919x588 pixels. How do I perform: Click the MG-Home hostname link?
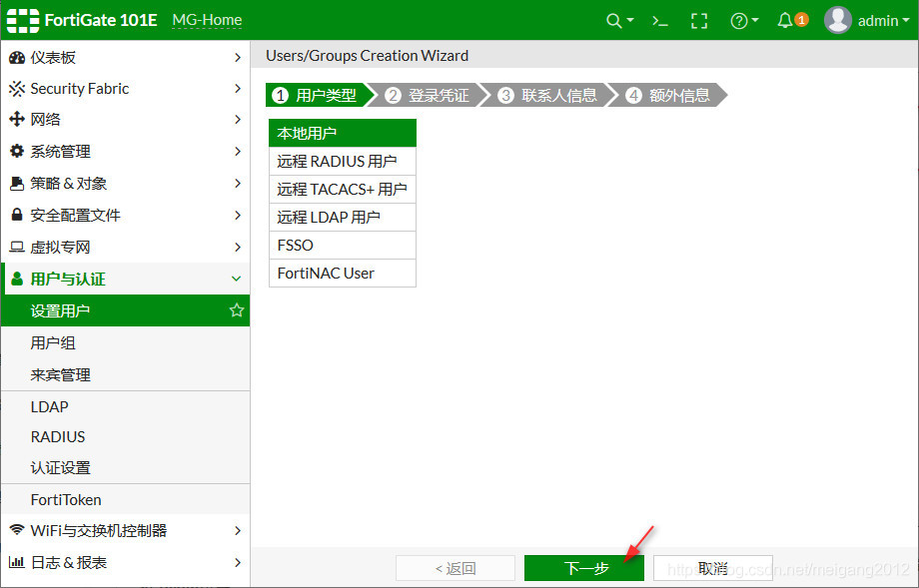pyautogui.click(x=207, y=21)
